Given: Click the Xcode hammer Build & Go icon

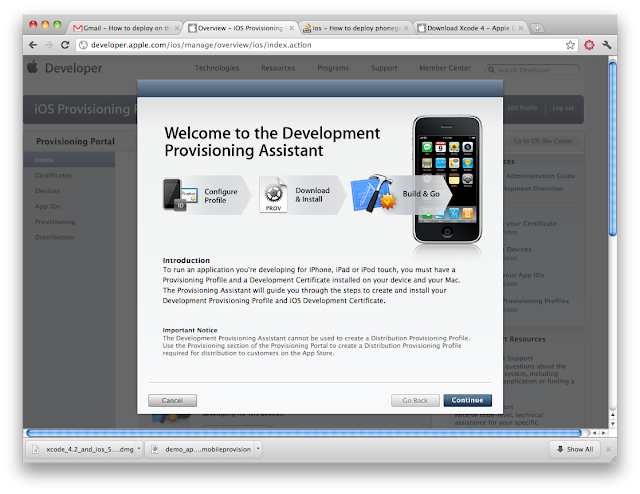Looking at the screenshot, I should coord(373,193).
